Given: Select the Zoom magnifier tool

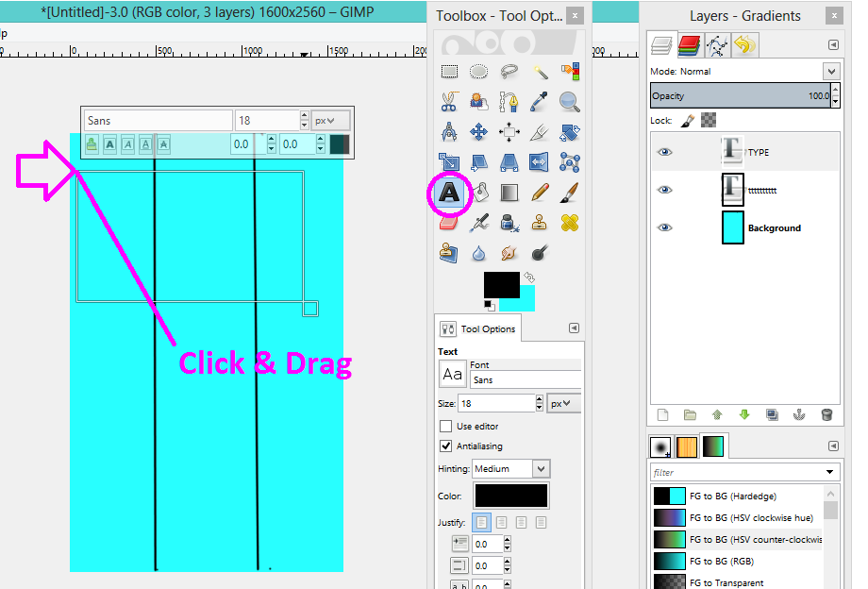Looking at the screenshot, I should tap(569, 101).
